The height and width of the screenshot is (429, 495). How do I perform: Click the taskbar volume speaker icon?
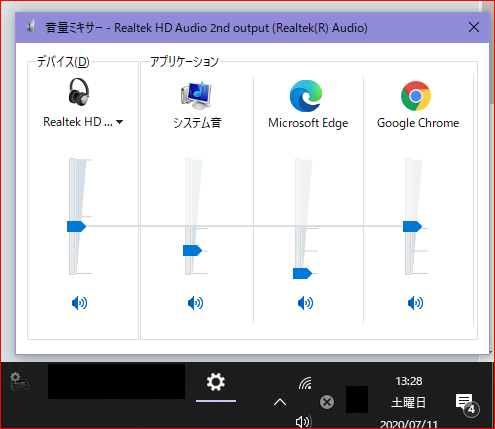304,422
